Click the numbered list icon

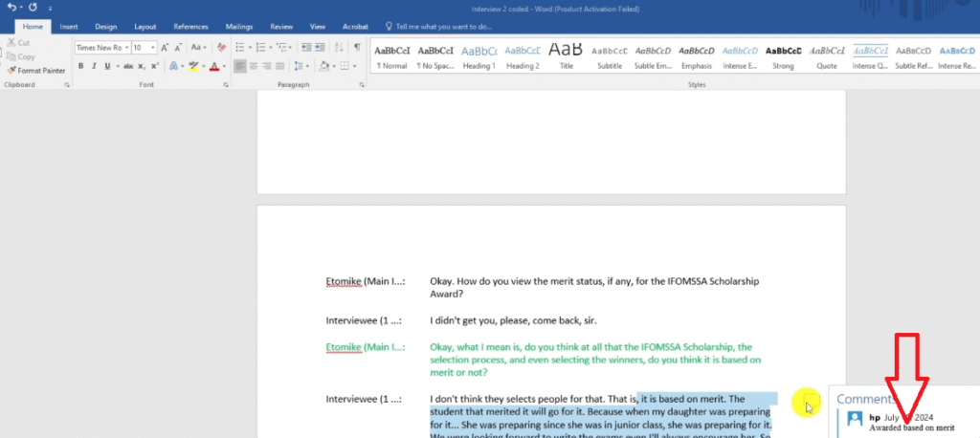point(260,47)
